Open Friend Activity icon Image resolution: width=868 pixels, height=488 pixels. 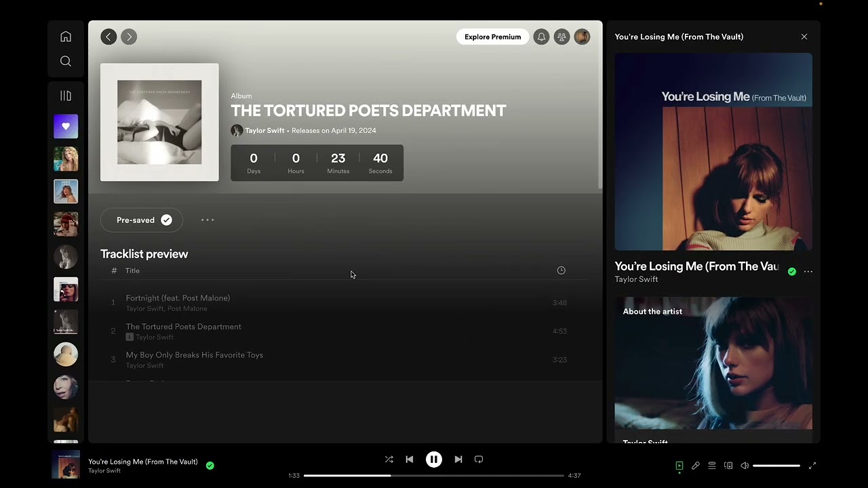click(x=561, y=37)
